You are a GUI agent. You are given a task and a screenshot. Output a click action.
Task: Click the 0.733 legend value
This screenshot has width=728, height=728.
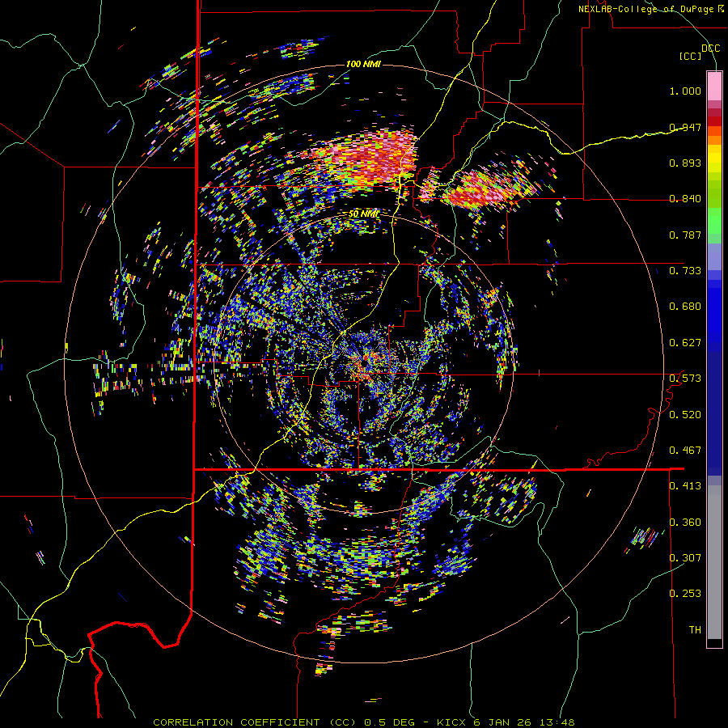click(x=685, y=271)
